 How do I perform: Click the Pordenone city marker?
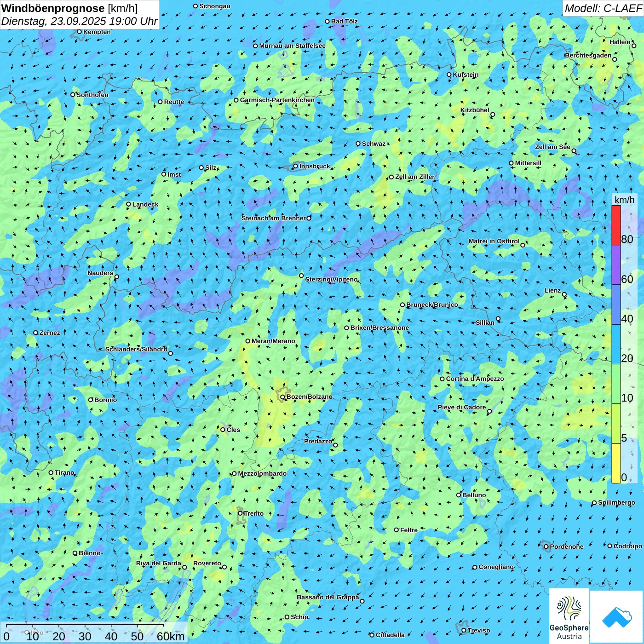point(546,546)
